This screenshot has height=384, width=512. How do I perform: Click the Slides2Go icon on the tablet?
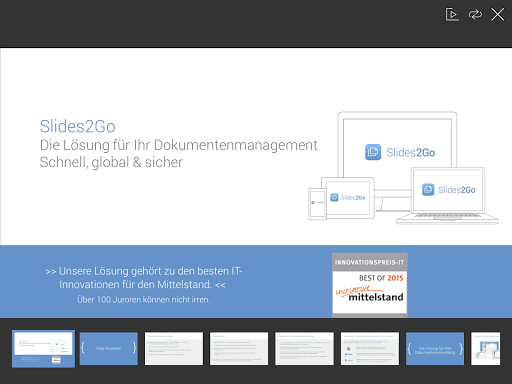pyautogui.click(x=334, y=197)
